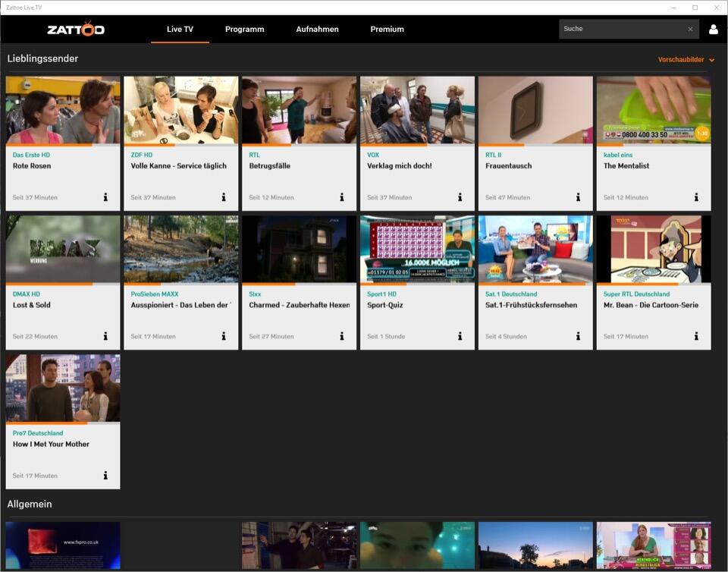Select the 'Rote Rosen' show title
The height and width of the screenshot is (572, 728).
click(32, 165)
